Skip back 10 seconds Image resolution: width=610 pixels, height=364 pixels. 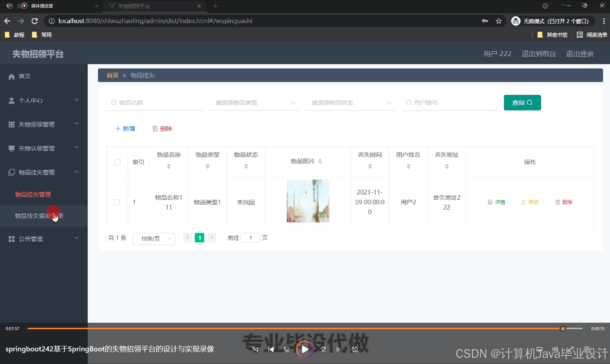pyautogui.click(x=287, y=349)
